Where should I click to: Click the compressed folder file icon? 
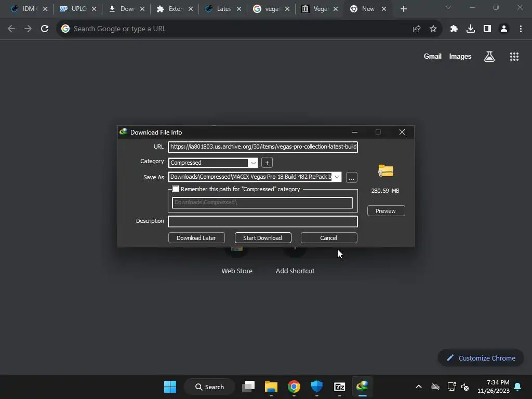coord(386,170)
